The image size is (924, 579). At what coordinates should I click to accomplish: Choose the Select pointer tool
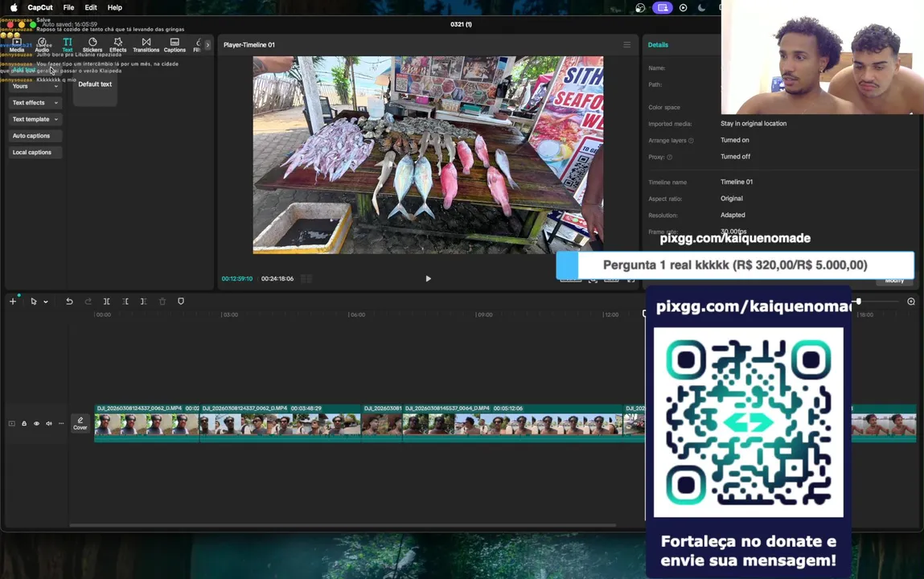34,301
